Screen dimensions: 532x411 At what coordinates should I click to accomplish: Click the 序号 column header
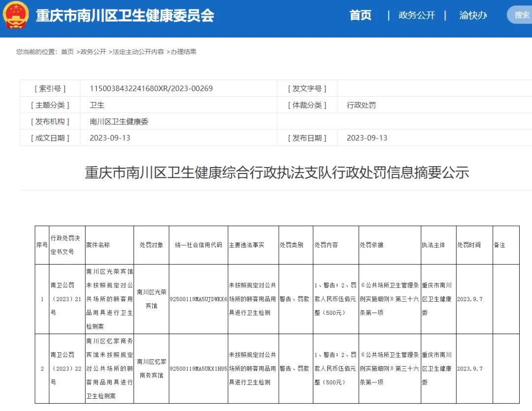42,245
